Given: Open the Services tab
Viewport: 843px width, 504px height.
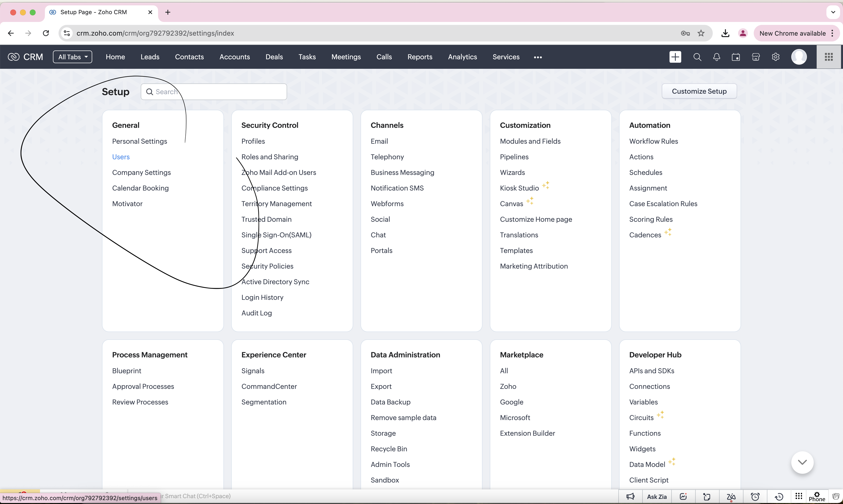Looking at the screenshot, I should (506, 57).
